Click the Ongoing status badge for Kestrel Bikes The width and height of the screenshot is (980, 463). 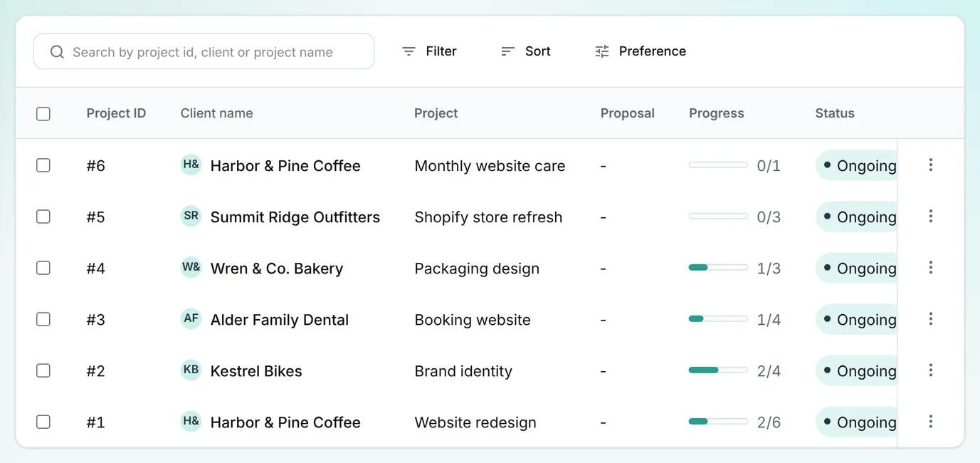(x=856, y=370)
